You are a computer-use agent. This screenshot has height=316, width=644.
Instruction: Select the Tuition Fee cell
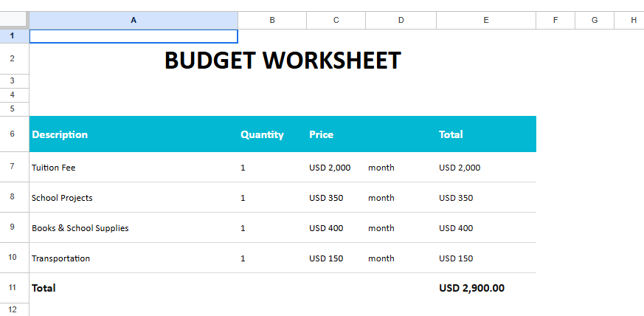[x=54, y=168]
